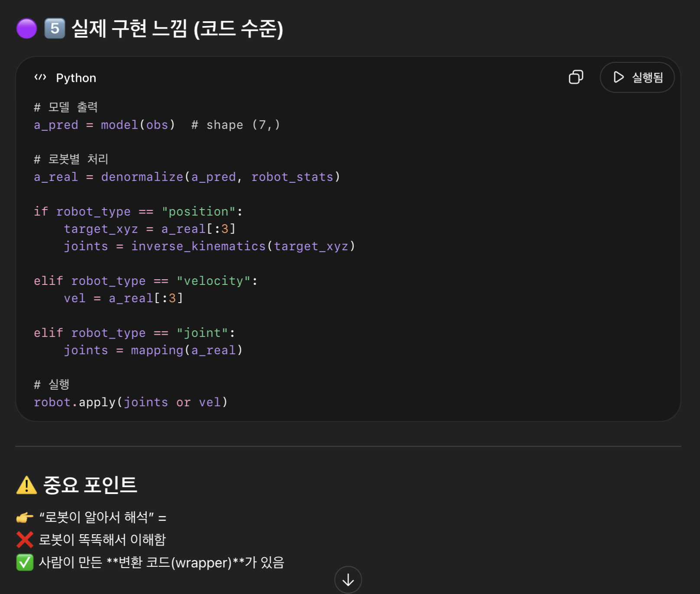The image size is (700, 594).
Task: Click the comment # 로봇별 처리
Action: coord(71,159)
